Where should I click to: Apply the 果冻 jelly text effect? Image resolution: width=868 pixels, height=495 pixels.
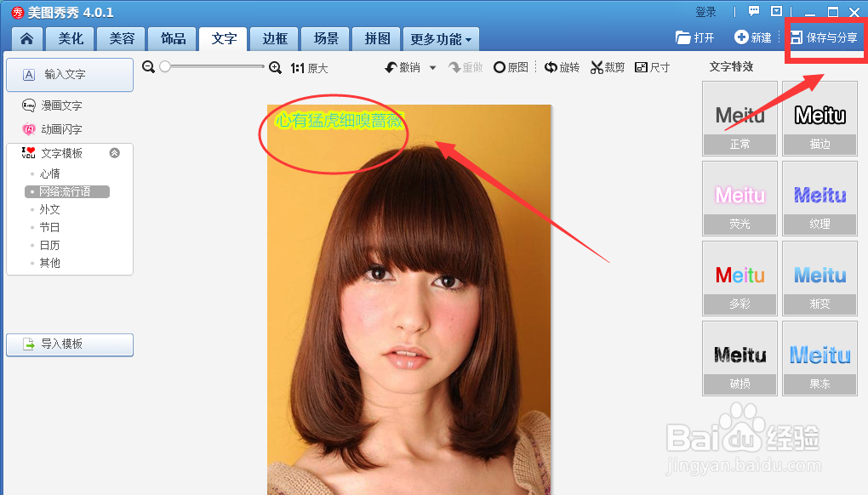click(819, 358)
